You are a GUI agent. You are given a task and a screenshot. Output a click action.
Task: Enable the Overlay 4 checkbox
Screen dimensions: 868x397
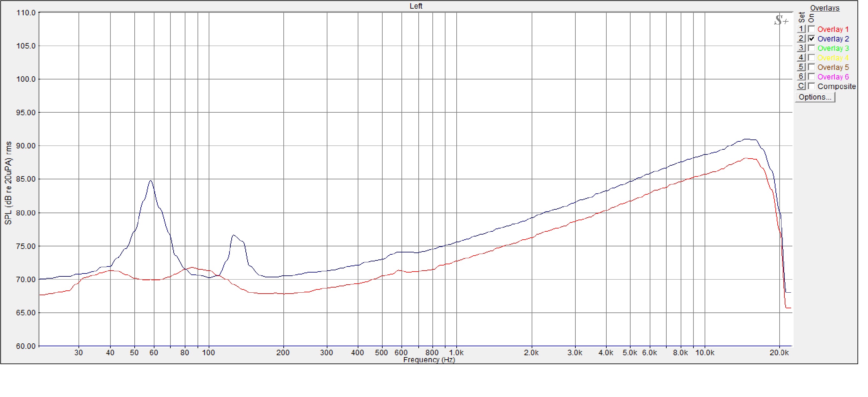coord(812,57)
